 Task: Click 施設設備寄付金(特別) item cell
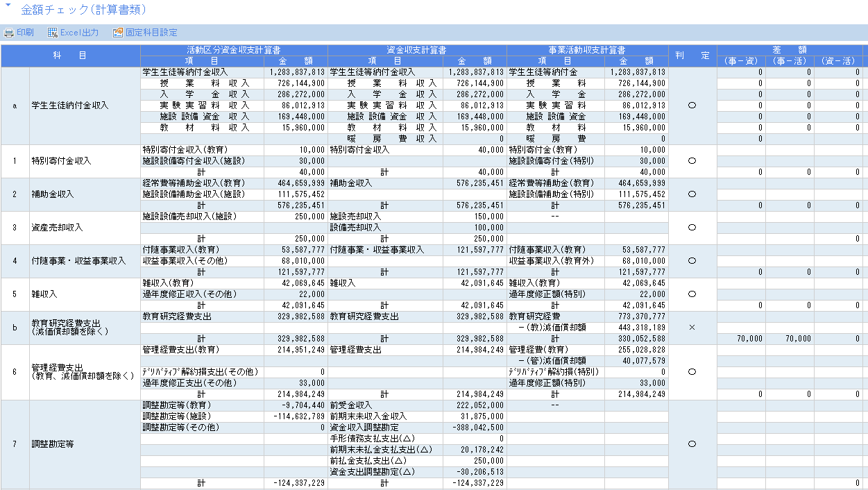pyautogui.click(x=556, y=161)
